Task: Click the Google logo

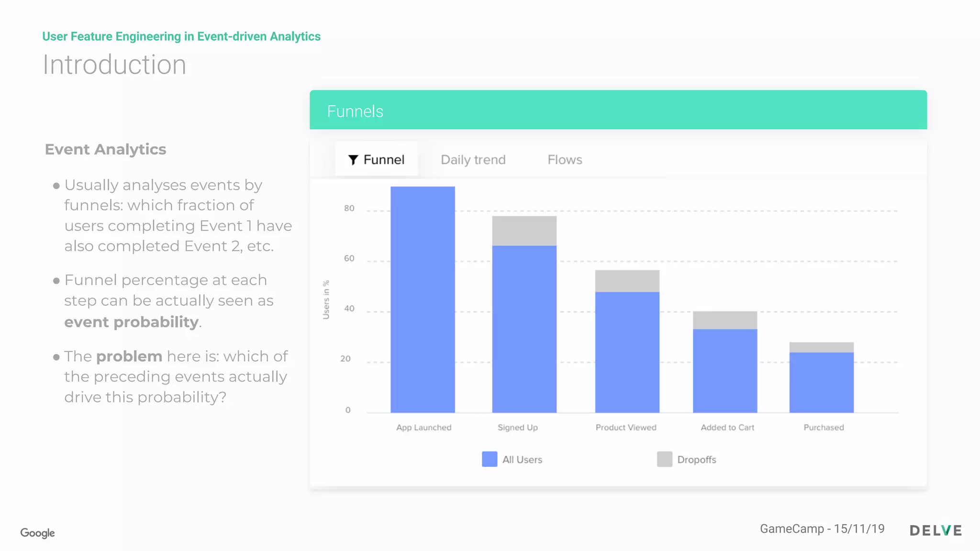Action: 37,533
